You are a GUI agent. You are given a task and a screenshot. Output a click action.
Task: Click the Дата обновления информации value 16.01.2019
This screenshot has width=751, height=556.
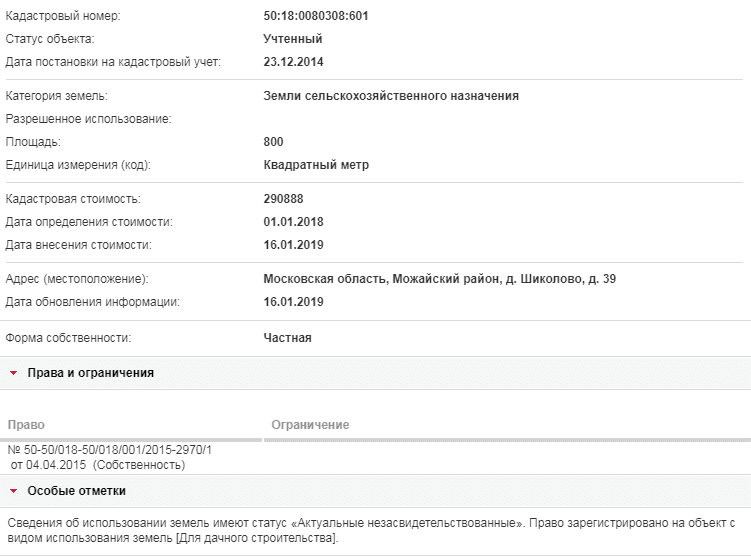293,302
